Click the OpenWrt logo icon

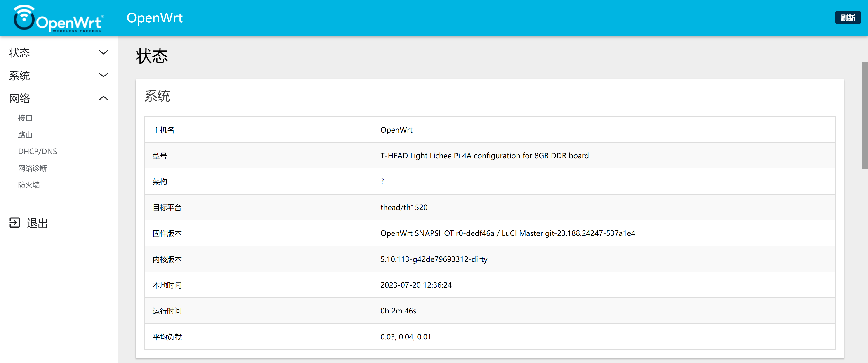(59, 18)
